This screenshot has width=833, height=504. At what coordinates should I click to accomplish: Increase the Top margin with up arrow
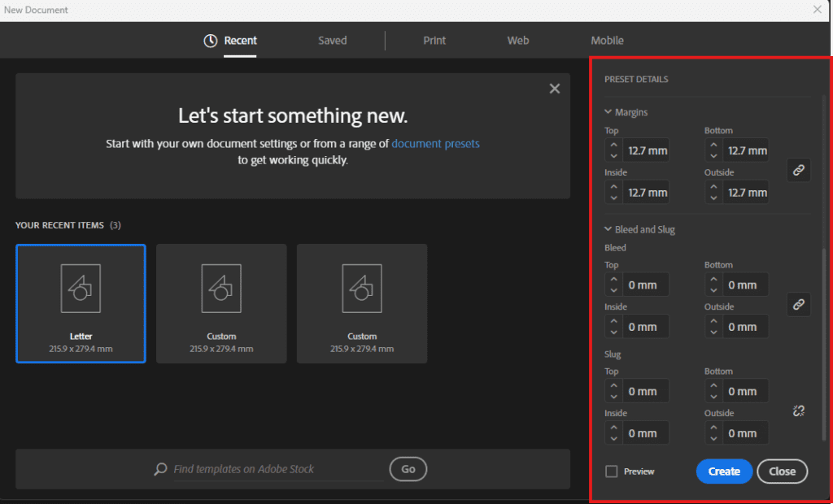pos(613,145)
